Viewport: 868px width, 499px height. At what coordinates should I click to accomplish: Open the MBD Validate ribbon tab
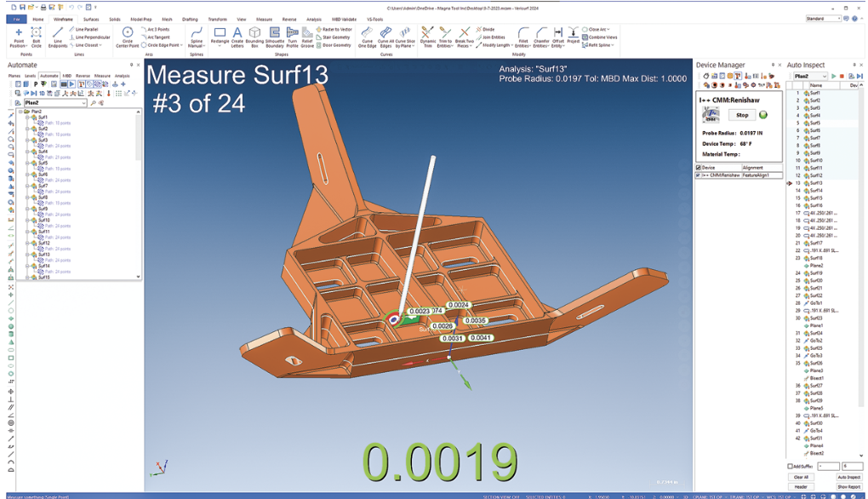point(343,18)
